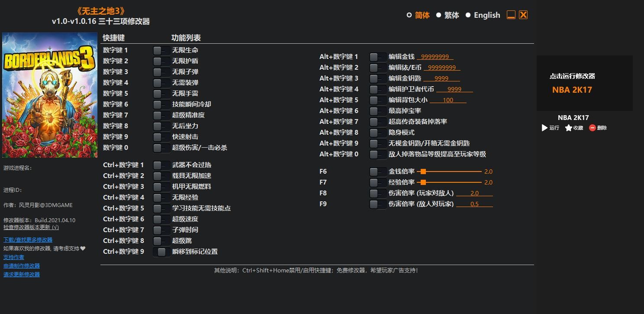Click the 编辑铱/E币 value field
Viewport: 644px width, 314px height.
[442, 68]
